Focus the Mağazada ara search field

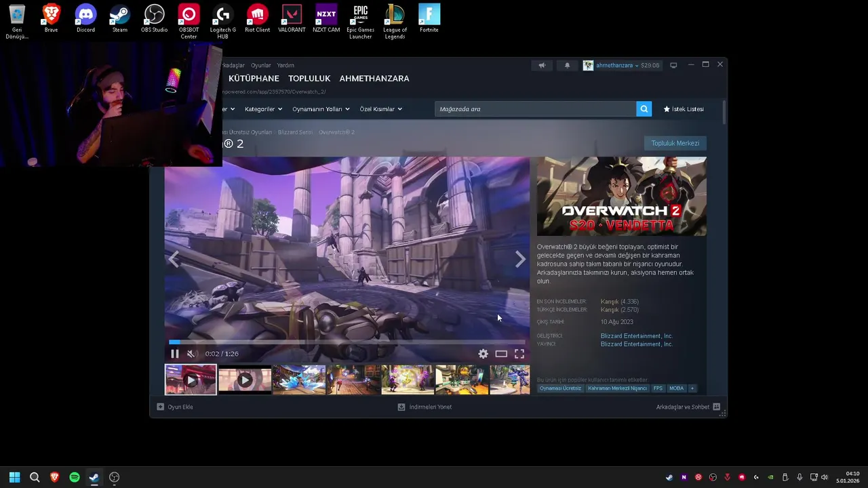tap(535, 108)
